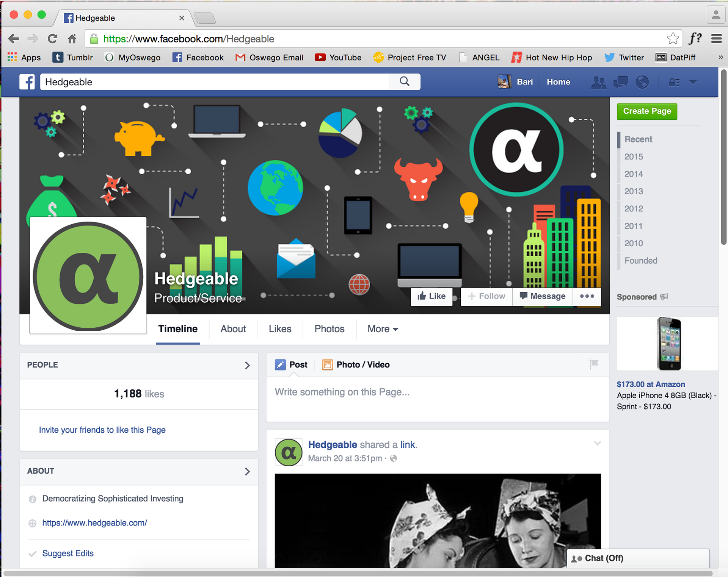
Task: Click the green Create Page button
Action: pos(647,111)
